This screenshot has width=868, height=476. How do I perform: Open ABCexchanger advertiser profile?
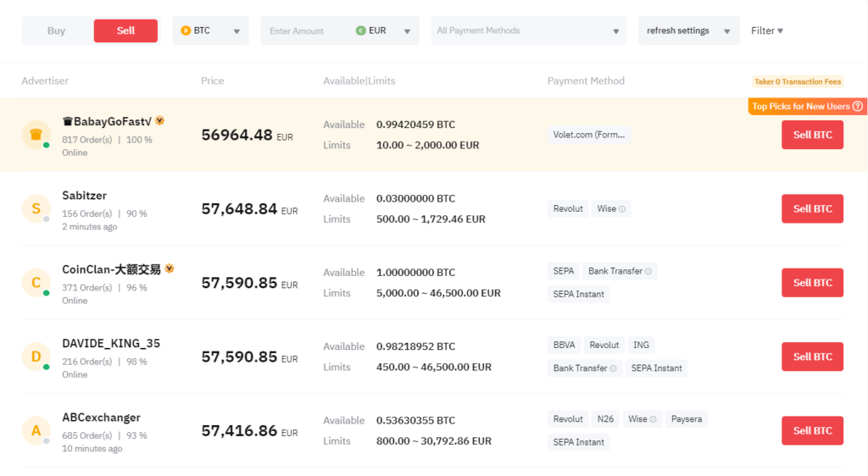[102, 418]
